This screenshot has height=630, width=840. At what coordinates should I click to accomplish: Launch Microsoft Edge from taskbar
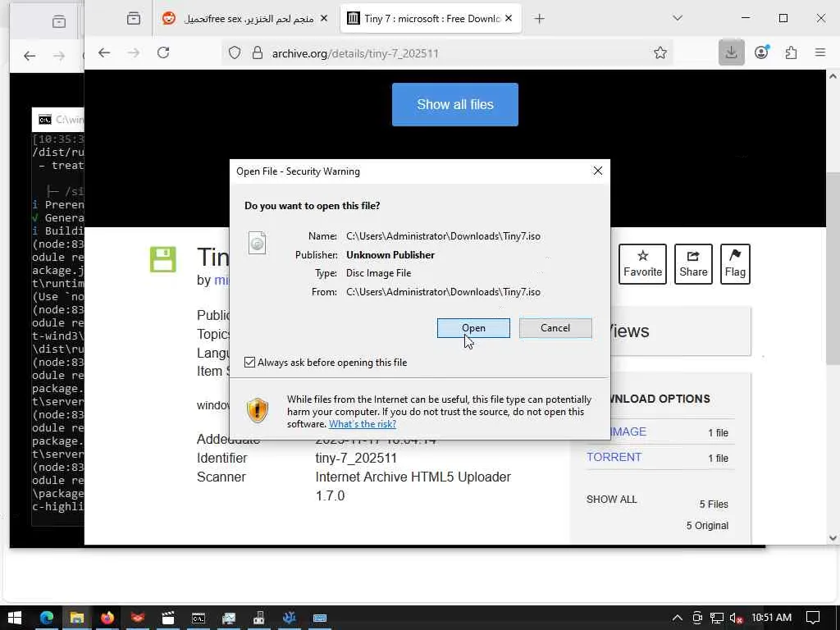47,618
